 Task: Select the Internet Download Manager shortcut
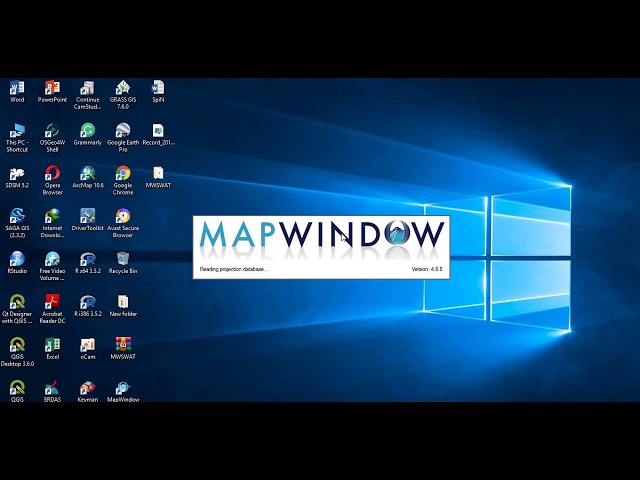pyautogui.click(x=52, y=223)
